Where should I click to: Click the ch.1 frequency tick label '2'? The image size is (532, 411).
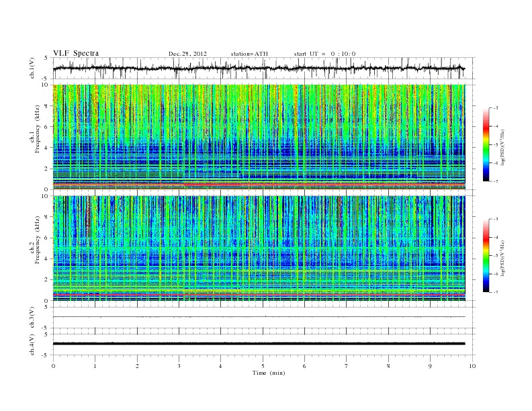click(46, 169)
